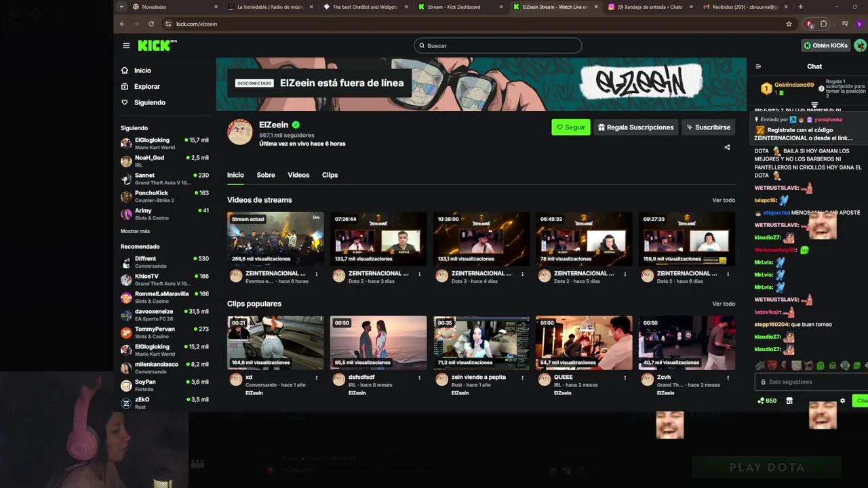Open the Videos tab
Viewport: 868px width, 488px height.
pos(298,175)
